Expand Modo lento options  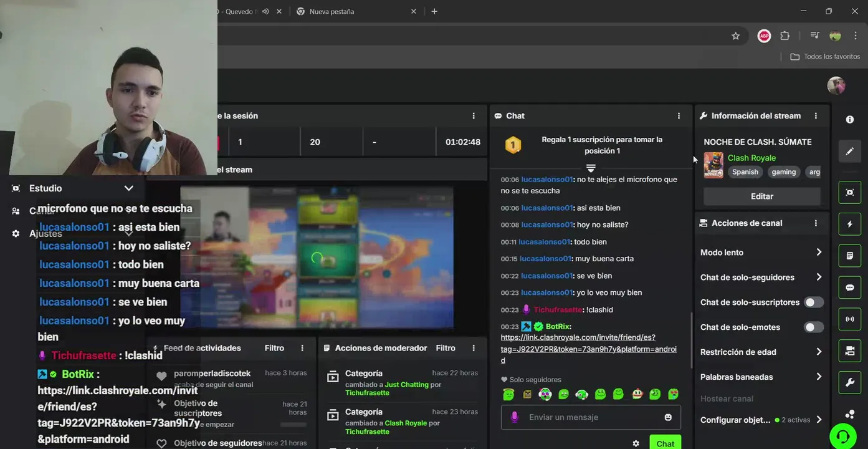click(x=761, y=253)
